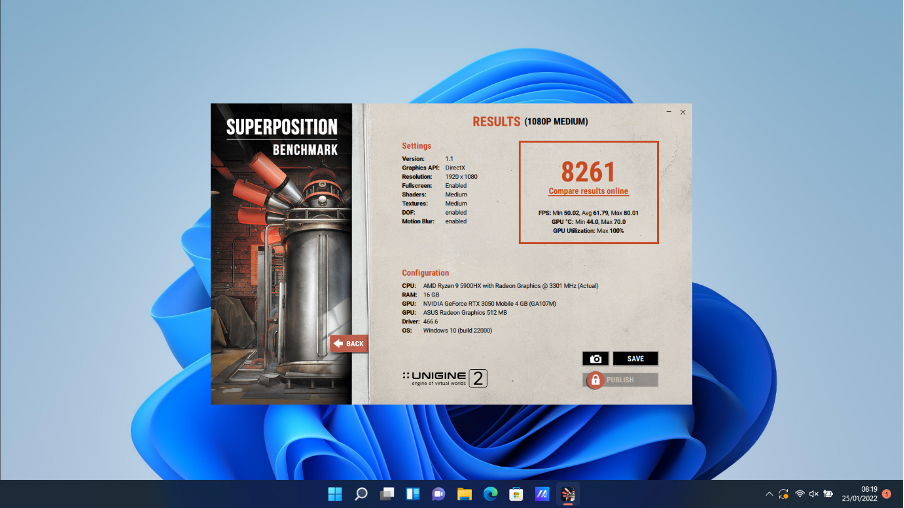Viewport: 904px width, 508px height.
Task: Click the ASUS Radeon Graphics 512 MB line
Action: pos(454,313)
